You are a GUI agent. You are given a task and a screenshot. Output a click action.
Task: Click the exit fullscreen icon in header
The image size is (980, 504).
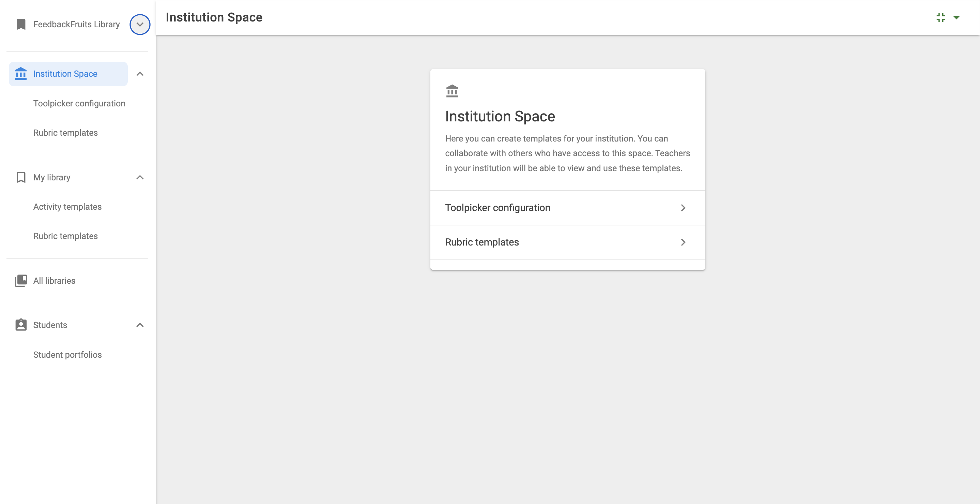click(x=940, y=17)
